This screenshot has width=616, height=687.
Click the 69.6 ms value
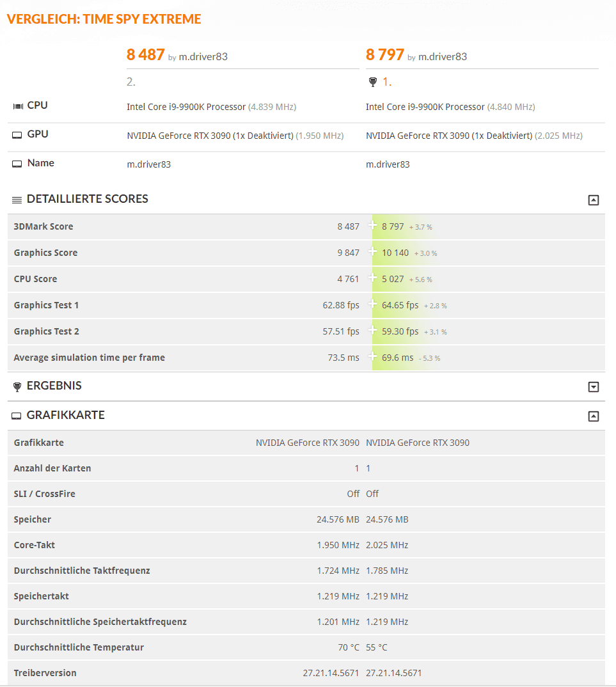[397, 358]
